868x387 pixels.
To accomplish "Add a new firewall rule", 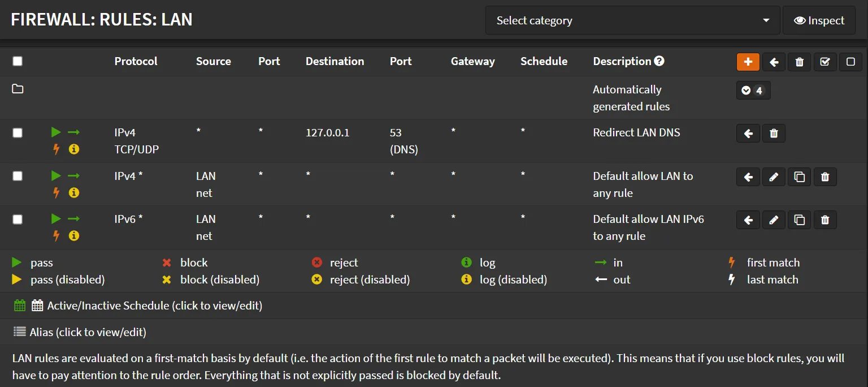I will tap(748, 62).
